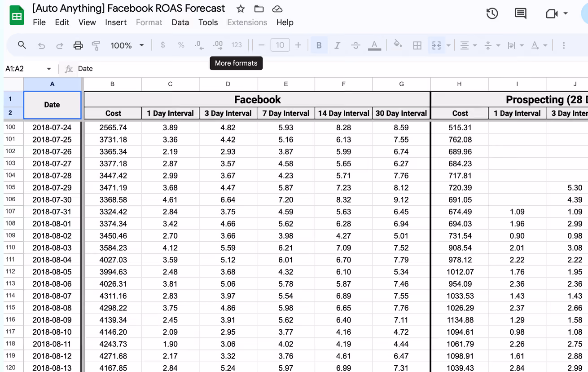Open the zoom level dropdown
Screen dimensions: 588x372
click(127, 45)
